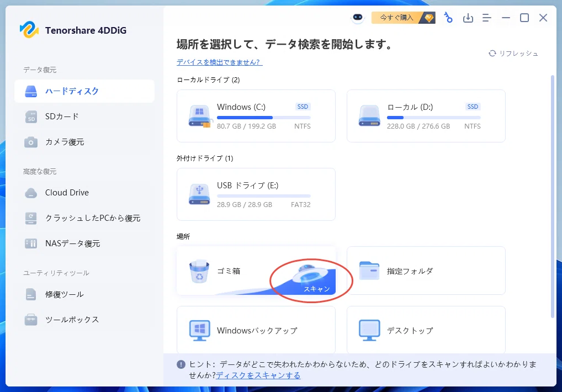Image resolution: width=562 pixels, height=392 pixels.
Task: Click the folder icon for 指定フォルダ
Action: pos(369,271)
